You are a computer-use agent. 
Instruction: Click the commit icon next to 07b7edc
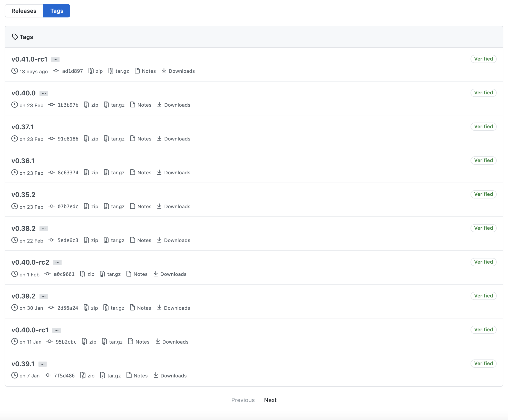pyautogui.click(x=52, y=206)
